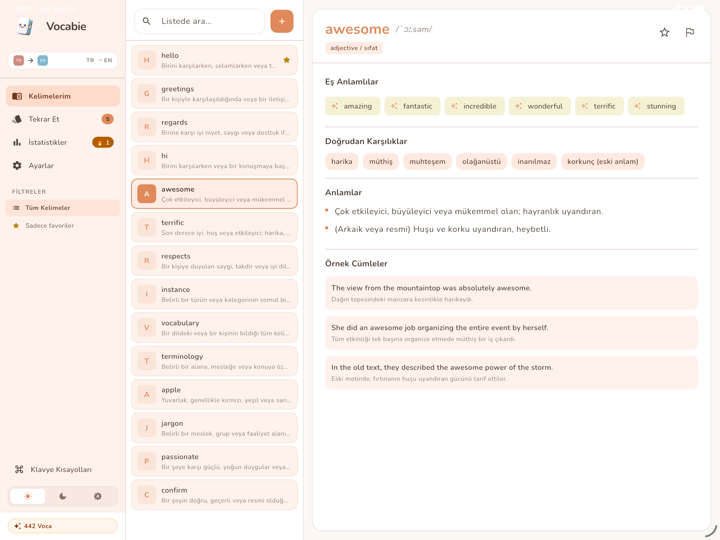Select the confirm word card
The image size is (720, 540).
click(x=214, y=495)
